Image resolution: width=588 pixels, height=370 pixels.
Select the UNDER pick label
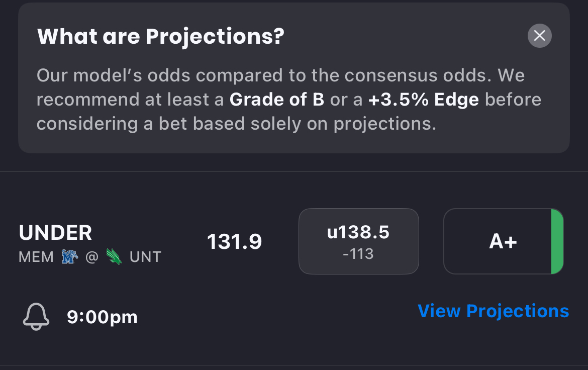(55, 233)
